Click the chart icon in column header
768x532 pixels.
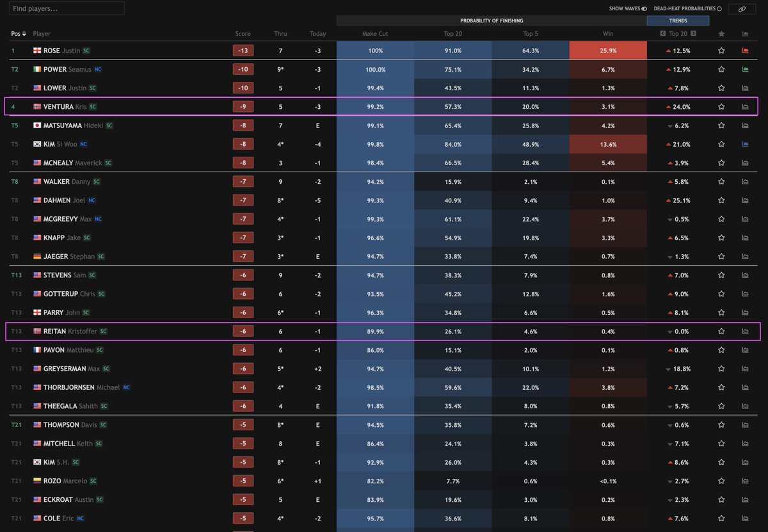point(745,34)
